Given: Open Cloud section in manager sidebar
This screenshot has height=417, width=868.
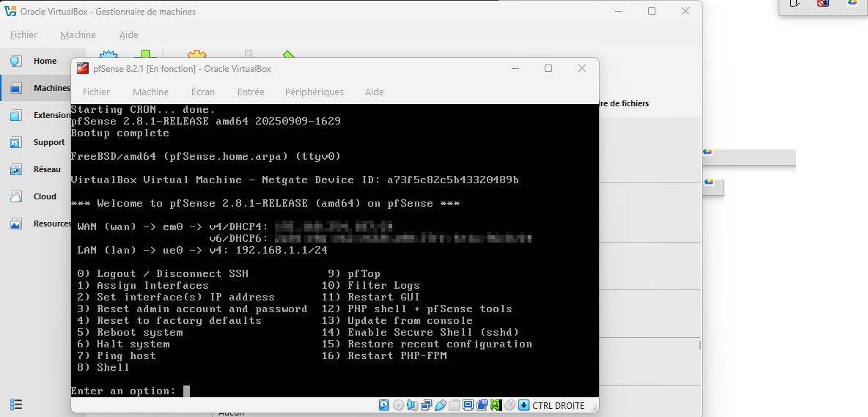Looking at the screenshot, I should (x=45, y=196).
